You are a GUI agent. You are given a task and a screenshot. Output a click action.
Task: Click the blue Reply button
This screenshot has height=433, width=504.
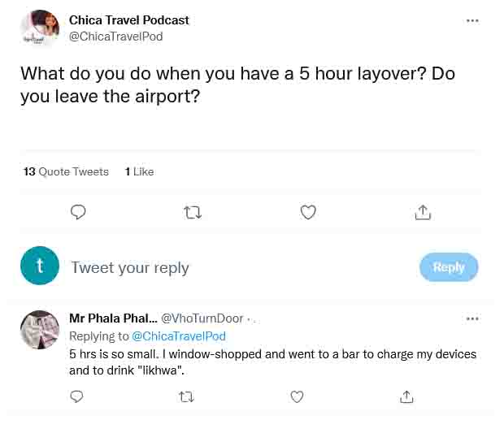[x=449, y=267]
